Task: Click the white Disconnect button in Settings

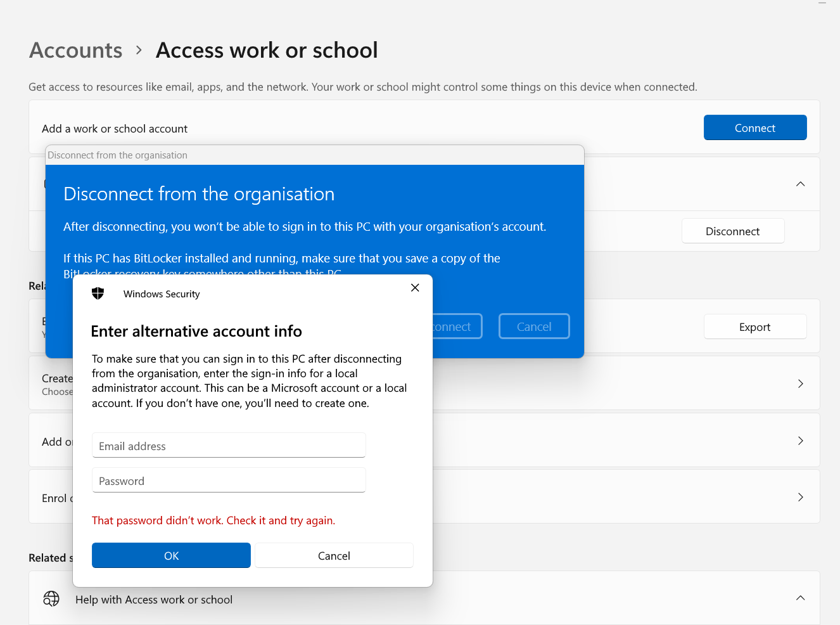Action: (x=733, y=231)
